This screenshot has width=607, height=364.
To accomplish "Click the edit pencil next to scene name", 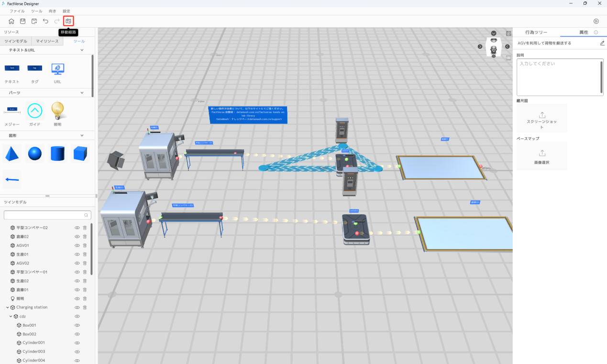I will pos(602,43).
